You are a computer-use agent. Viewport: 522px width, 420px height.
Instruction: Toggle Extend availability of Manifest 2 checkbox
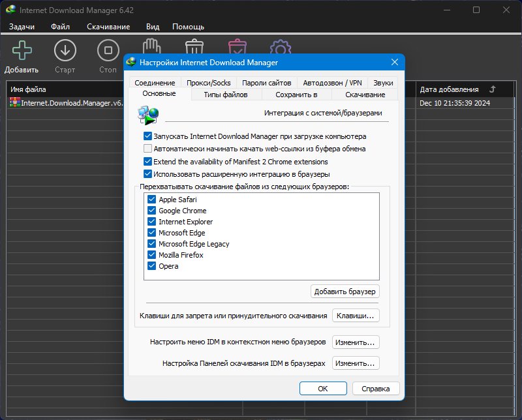click(x=147, y=161)
